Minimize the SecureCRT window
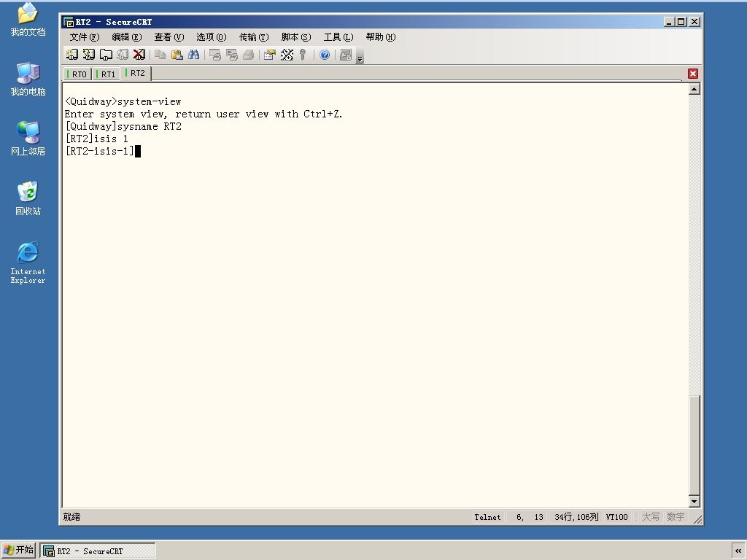Viewport: 747px width, 560px height. pos(670,21)
